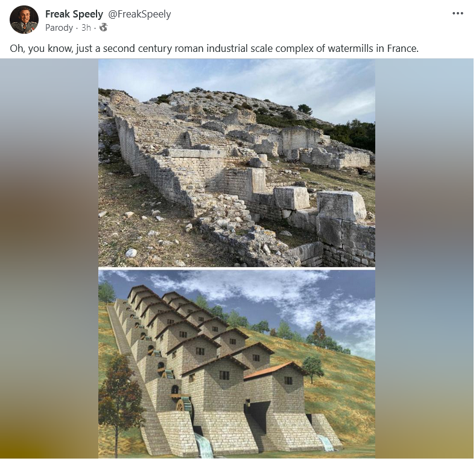The width and height of the screenshot is (476, 461).
Task: Open the 3h post timestamp
Action: [x=86, y=28]
